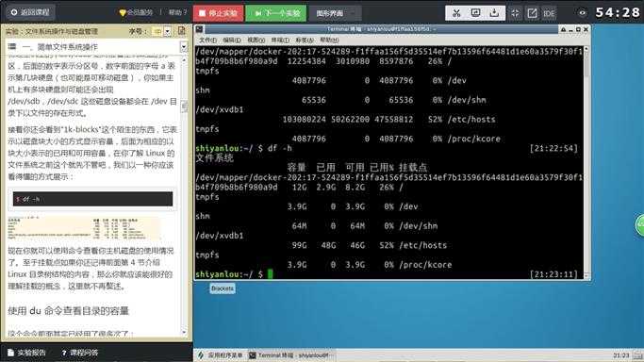This screenshot has height=362, width=644.
Task: Click the red 停止实验 stop button
Action: 218,13
